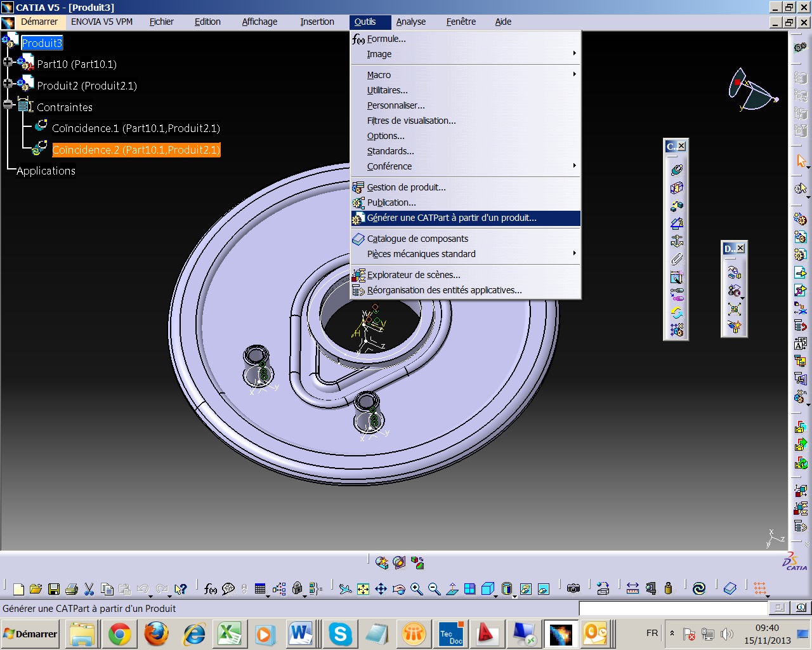
Task: Click the Explode icon in D.. toolbar
Action: [x=735, y=309]
